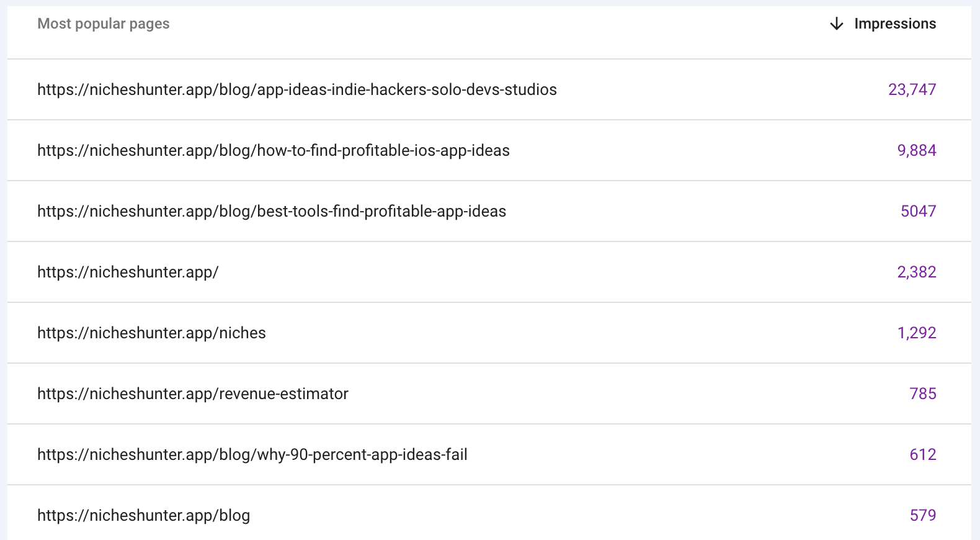Click the 9,884 impressions value
Image resolution: width=980 pixels, height=540 pixels.
(917, 150)
